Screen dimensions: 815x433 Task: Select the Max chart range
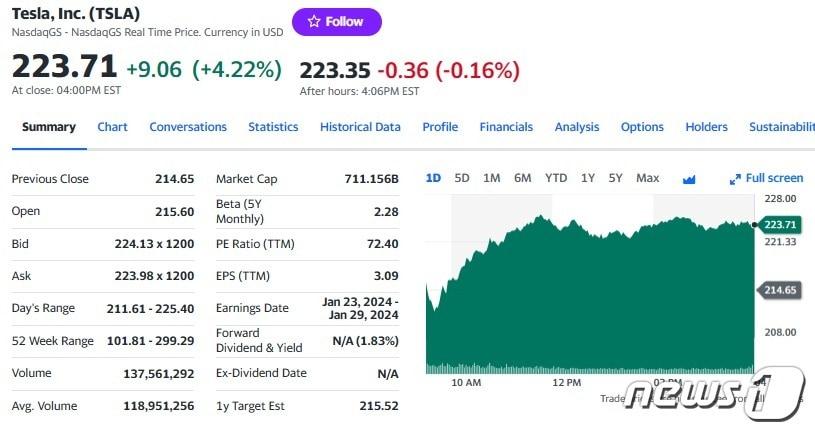point(648,178)
